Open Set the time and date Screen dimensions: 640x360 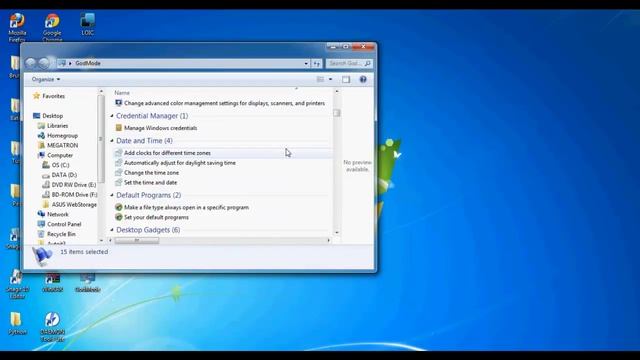pos(151,182)
